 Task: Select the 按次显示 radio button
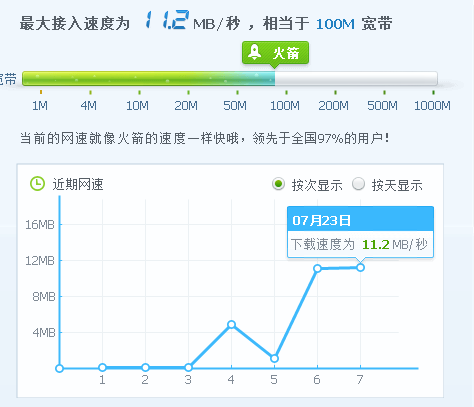[278, 184]
